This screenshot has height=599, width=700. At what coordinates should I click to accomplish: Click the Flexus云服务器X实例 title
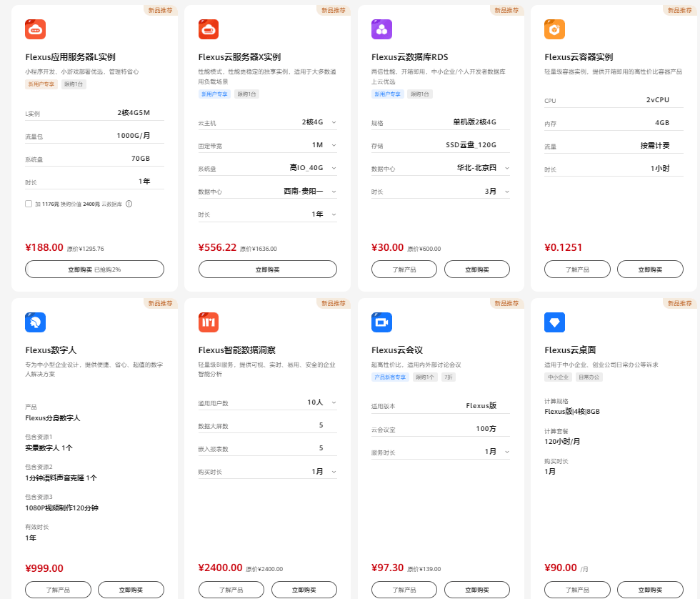[x=239, y=57]
